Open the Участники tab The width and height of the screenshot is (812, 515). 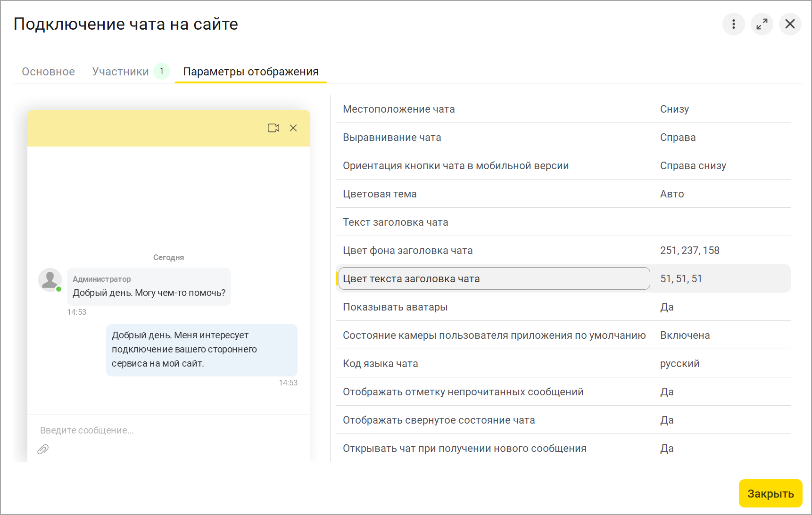point(121,72)
